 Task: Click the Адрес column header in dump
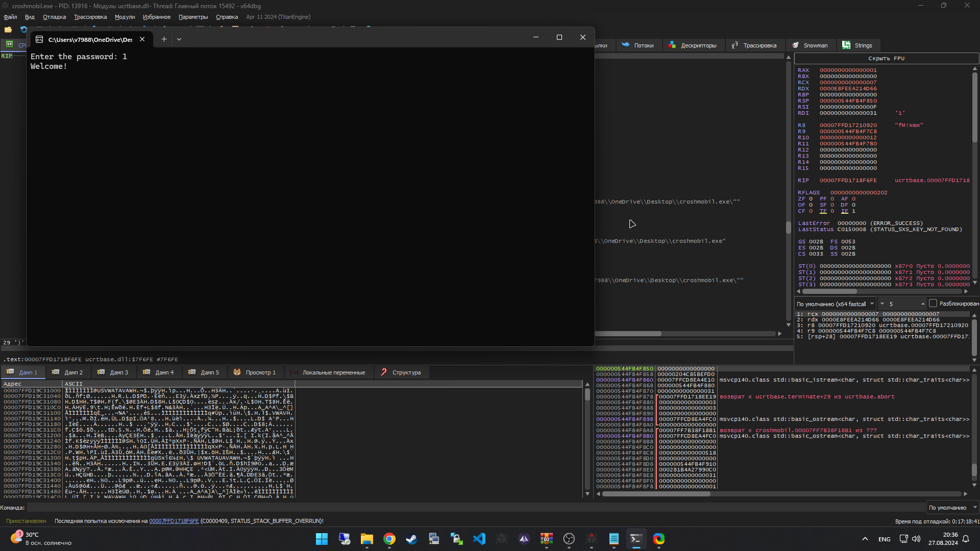[x=32, y=384]
